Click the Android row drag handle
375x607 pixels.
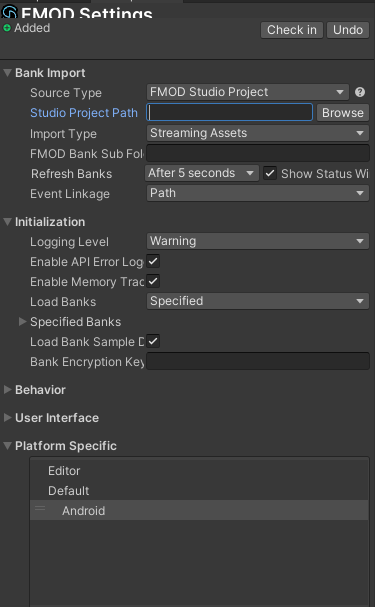(x=40, y=508)
